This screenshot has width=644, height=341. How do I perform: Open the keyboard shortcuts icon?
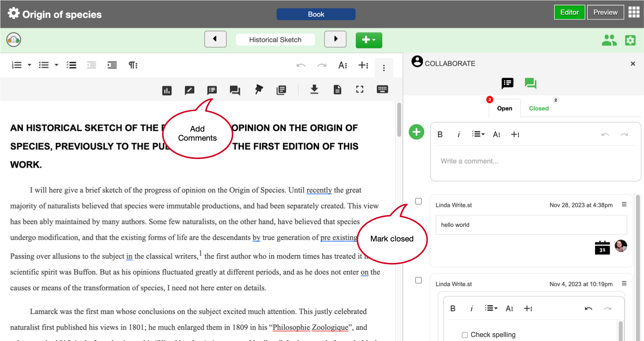(x=382, y=89)
